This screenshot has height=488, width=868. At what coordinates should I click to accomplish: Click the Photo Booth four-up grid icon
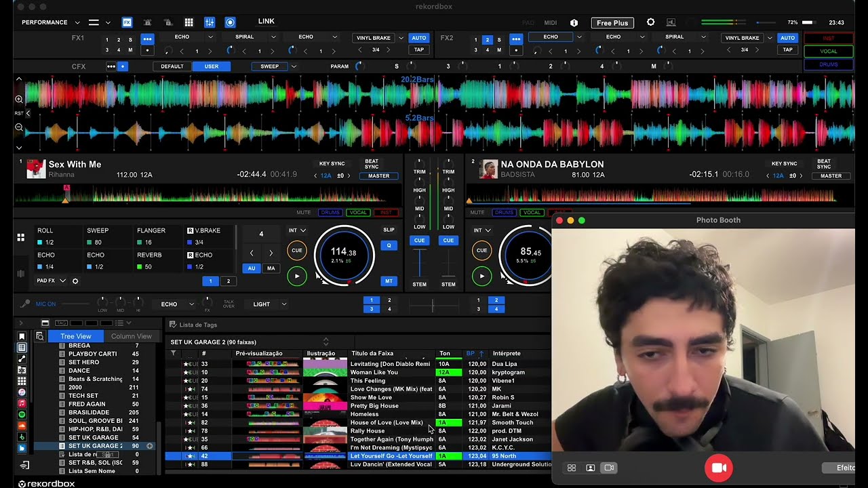point(572,468)
